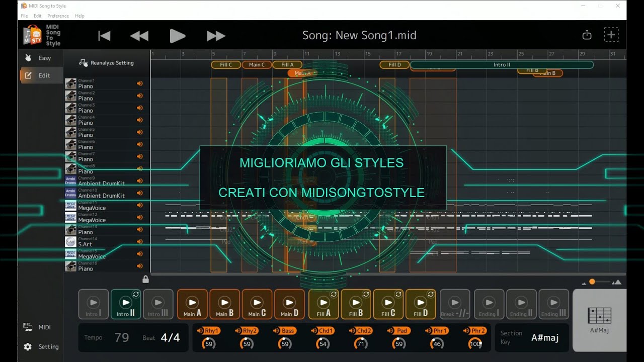Play the Intro I section
Image resolution: width=644 pixels, height=362 pixels.
(94, 304)
